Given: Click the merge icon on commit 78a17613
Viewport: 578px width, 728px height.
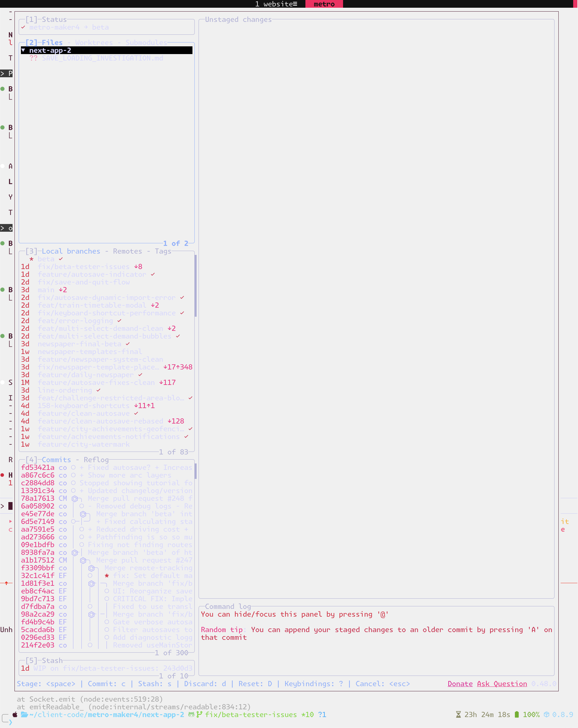Looking at the screenshot, I should point(75,499).
